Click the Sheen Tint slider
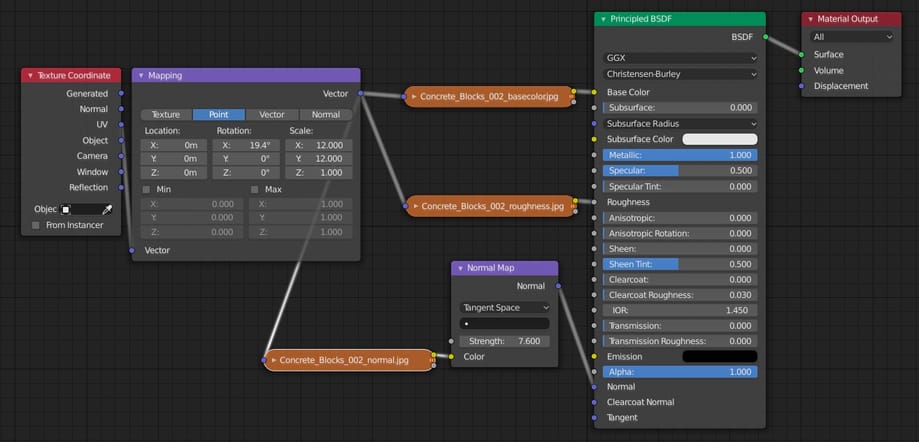Screen dimensions: 919x442 [680, 264]
